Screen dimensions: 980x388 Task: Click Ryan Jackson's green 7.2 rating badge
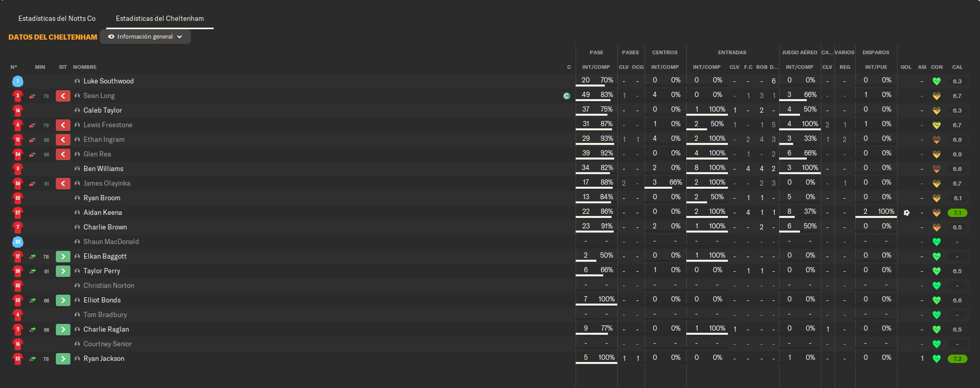coord(958,359)
